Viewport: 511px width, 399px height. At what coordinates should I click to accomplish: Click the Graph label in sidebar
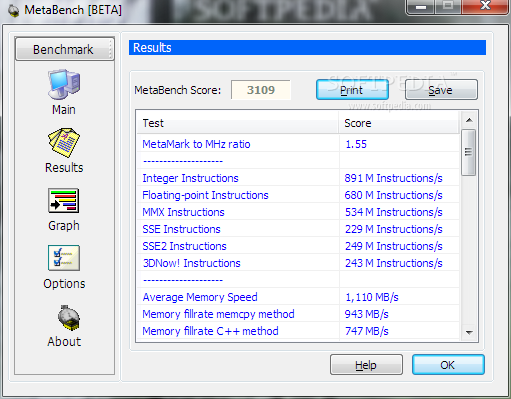(64, 226)
